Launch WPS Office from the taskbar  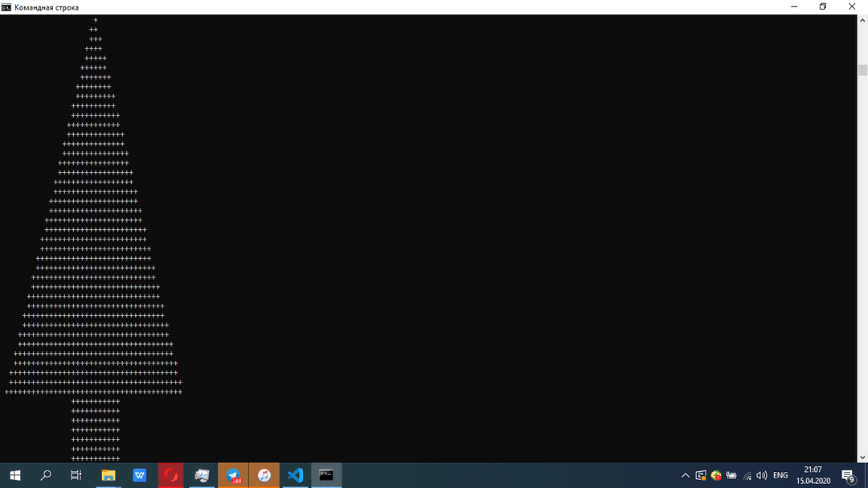(139, 475)
